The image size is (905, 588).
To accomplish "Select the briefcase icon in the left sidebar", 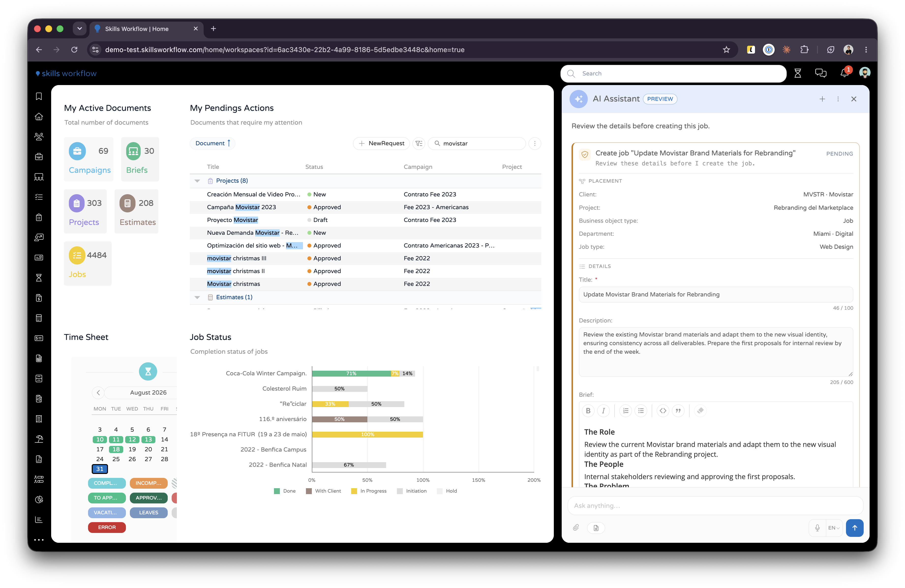I will [39, 157].
